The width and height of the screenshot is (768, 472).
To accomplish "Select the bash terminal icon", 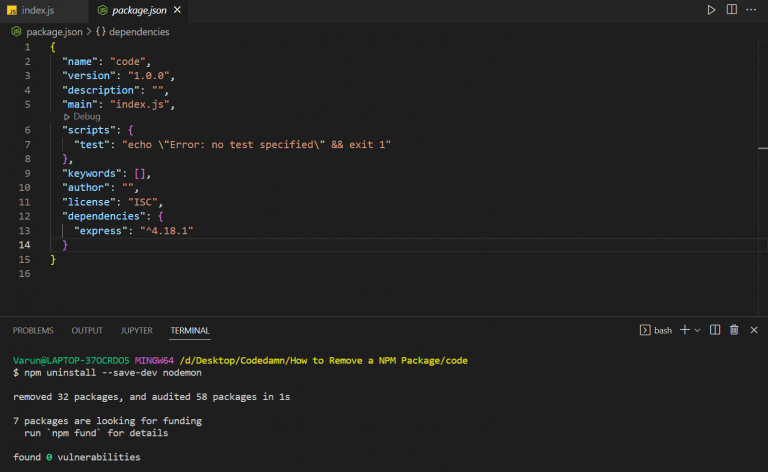I will (645, 330).
